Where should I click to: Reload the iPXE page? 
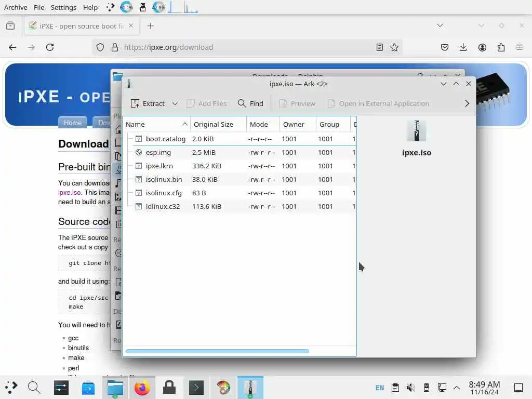tap(50, 47)
